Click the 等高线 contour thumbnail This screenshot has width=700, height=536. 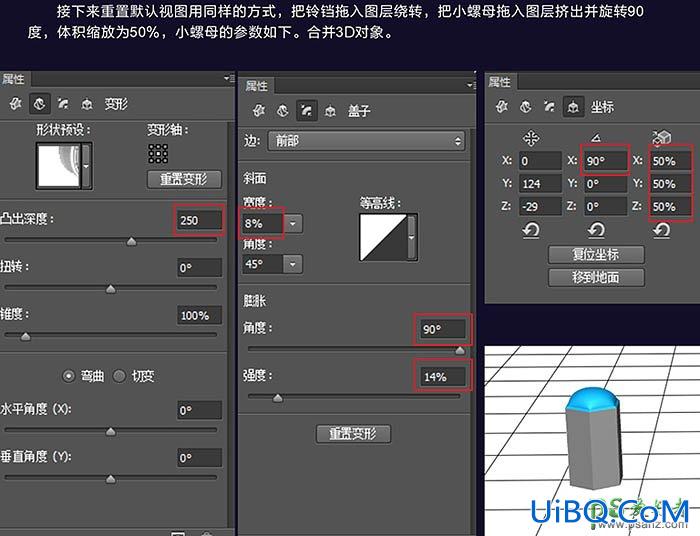[x=383, y=237]
